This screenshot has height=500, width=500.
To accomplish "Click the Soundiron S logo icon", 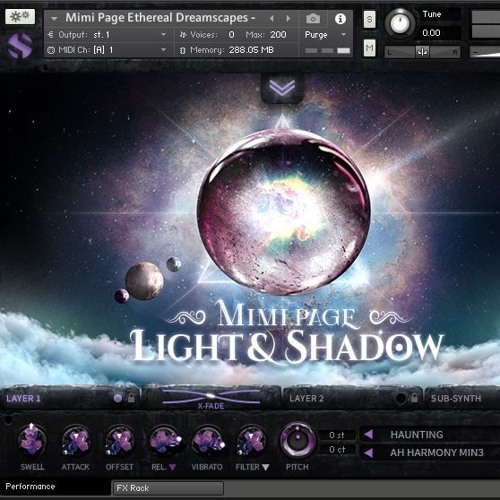I will [x=20, y=45].
